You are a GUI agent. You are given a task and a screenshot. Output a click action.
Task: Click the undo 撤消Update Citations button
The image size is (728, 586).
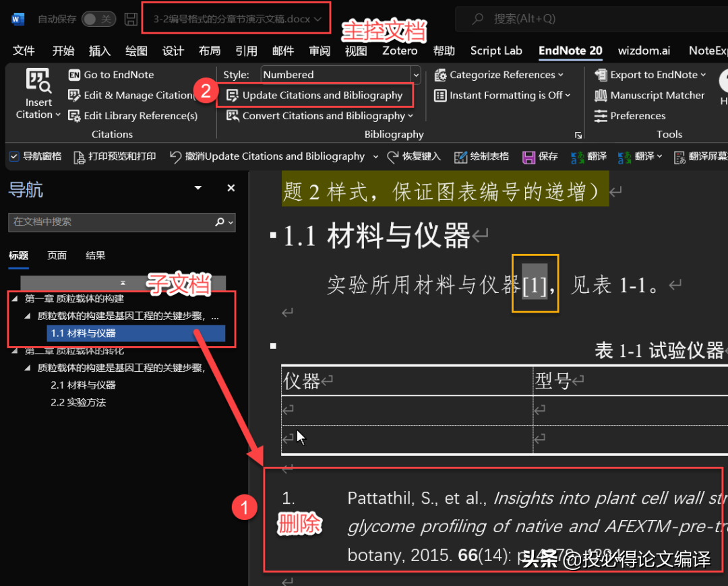point(267,157)
